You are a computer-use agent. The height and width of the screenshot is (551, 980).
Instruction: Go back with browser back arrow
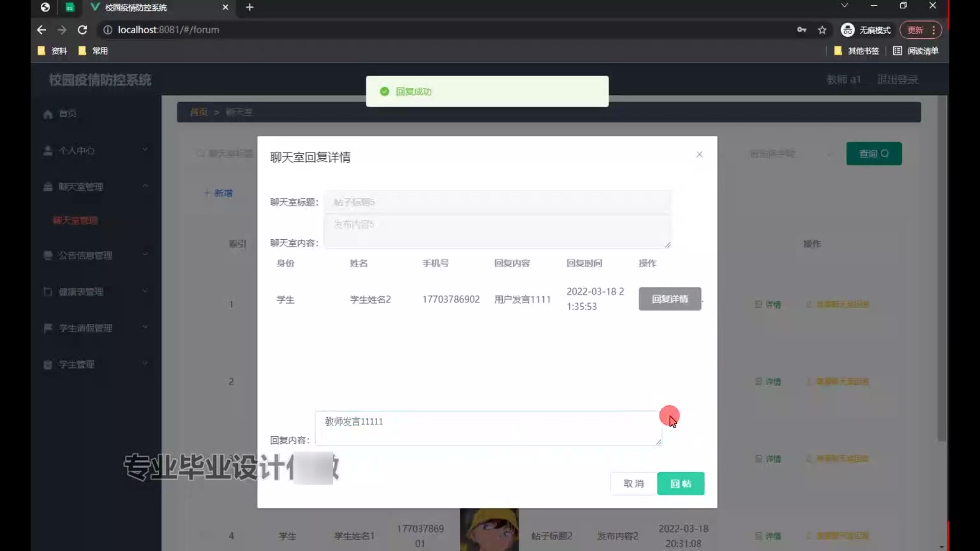pos(41,30)
